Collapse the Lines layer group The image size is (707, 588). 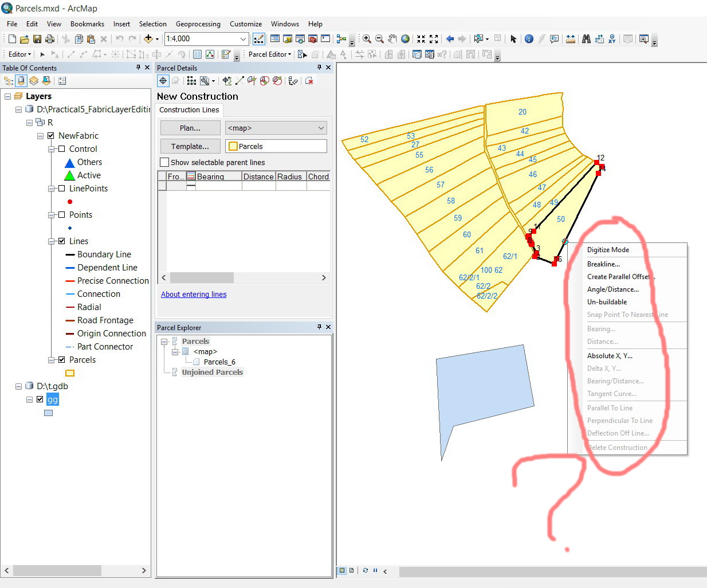[52, 241]
